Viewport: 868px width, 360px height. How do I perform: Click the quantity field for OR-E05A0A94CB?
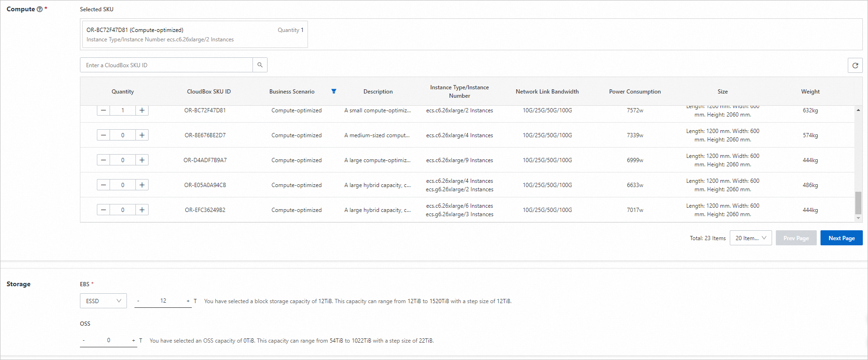[123, 185]
